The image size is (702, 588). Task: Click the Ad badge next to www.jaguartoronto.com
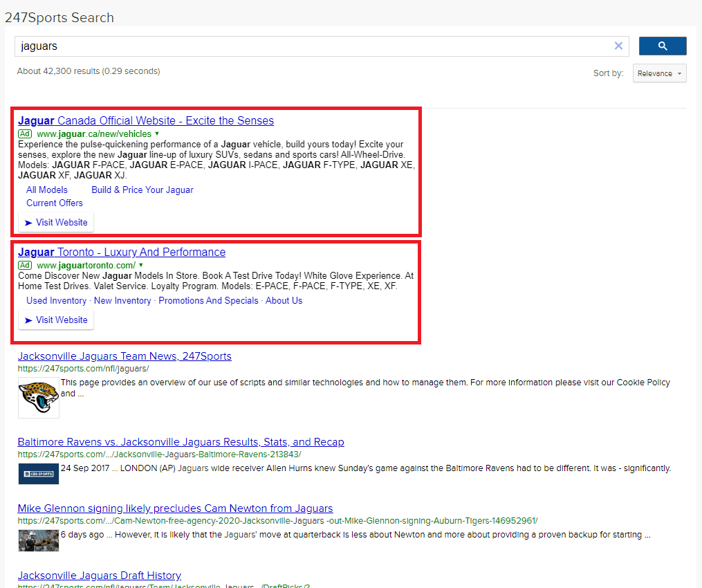tap(25, 265)
